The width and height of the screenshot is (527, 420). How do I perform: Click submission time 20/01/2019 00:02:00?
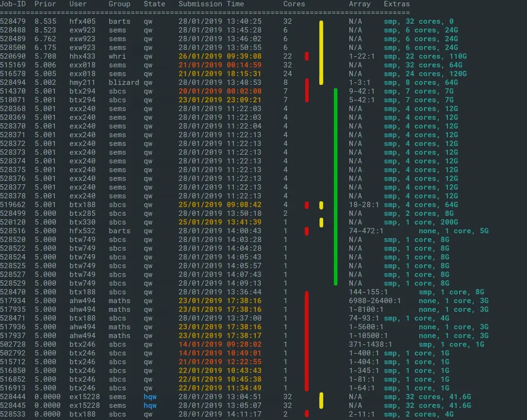tap(220, 91)
